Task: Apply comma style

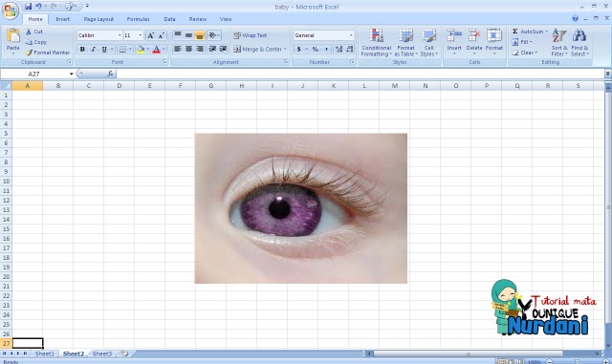Action: [326, 49]
